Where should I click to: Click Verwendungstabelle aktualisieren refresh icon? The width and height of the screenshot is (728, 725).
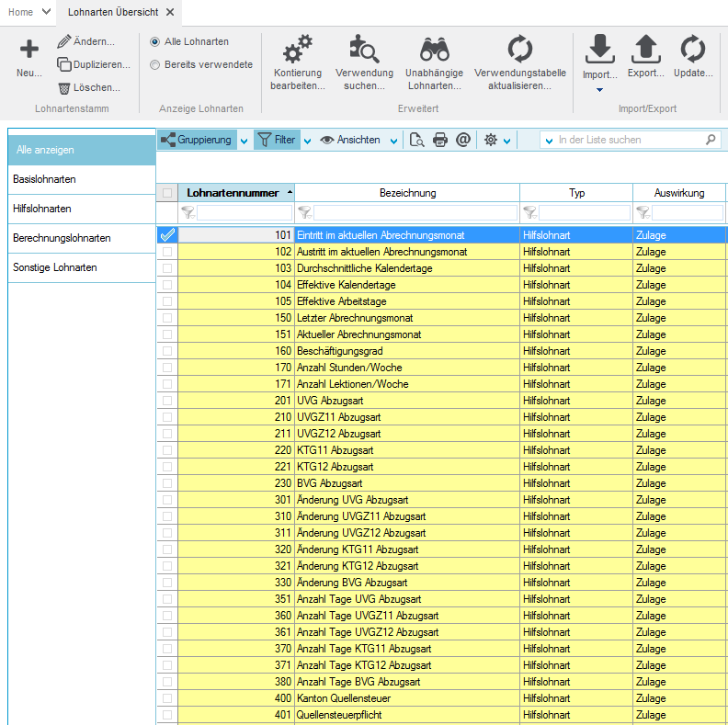point(520,48)
